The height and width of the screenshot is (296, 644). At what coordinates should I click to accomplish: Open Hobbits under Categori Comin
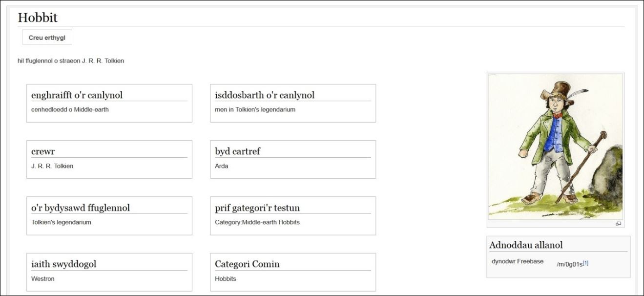pyautogui.click(x=226, y=279)
